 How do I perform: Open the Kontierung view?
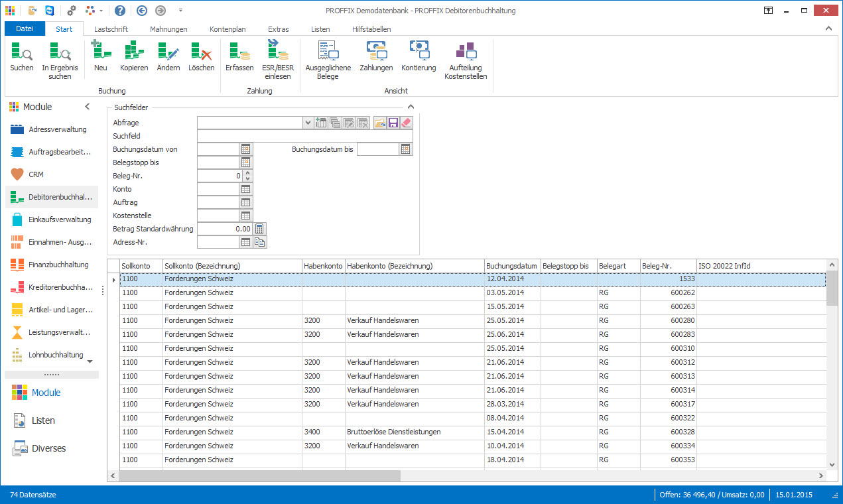tap(419, 56)
